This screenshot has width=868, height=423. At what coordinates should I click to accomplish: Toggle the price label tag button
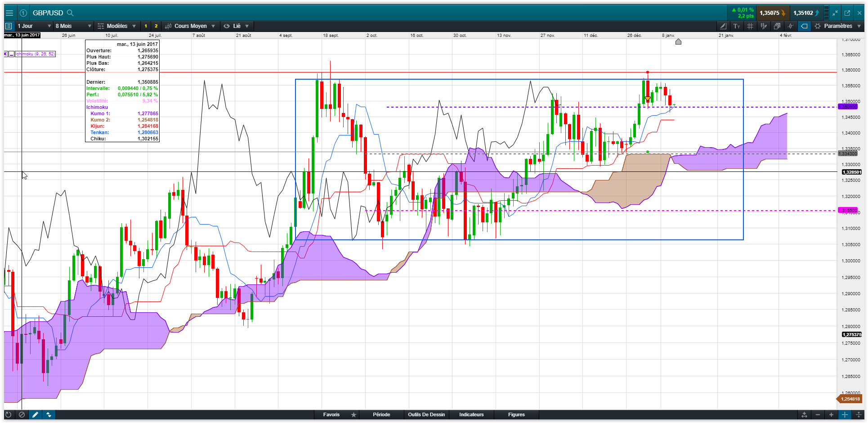pyautogui.click(x=804, y=26)
